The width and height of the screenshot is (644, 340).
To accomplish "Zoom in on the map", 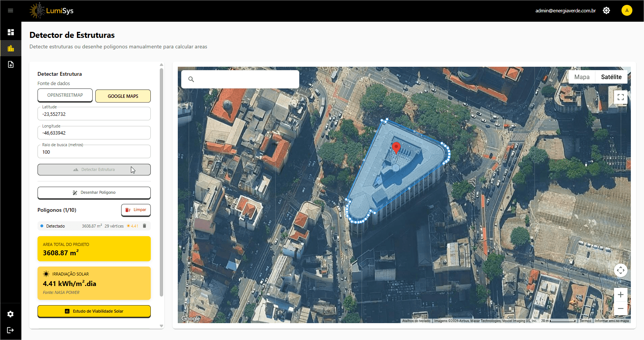I will coord(620,295).
